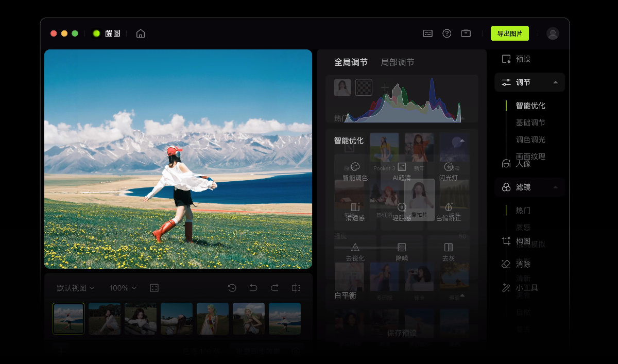Apply 去灰 dehaze option

tap(449, 252)
